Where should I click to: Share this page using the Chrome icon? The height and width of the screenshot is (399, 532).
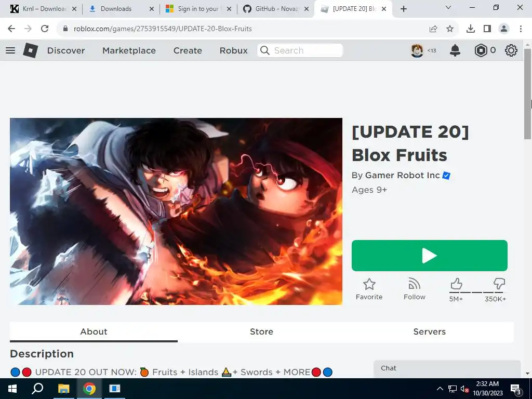(x=433, y=29)
